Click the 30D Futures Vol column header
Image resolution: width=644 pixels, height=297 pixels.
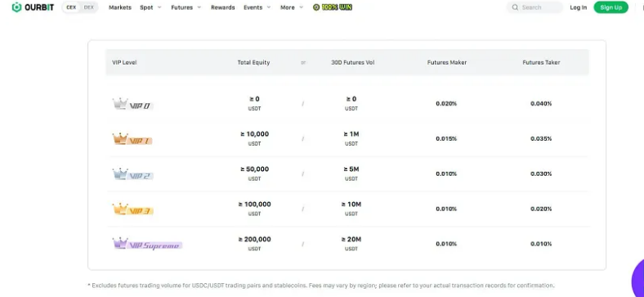353,62
